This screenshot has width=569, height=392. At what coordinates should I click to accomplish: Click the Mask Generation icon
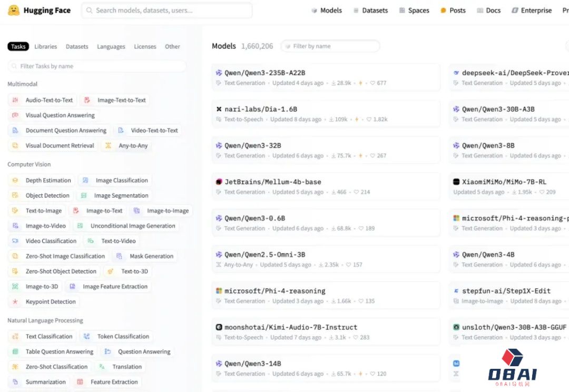[x=119, y=256]
